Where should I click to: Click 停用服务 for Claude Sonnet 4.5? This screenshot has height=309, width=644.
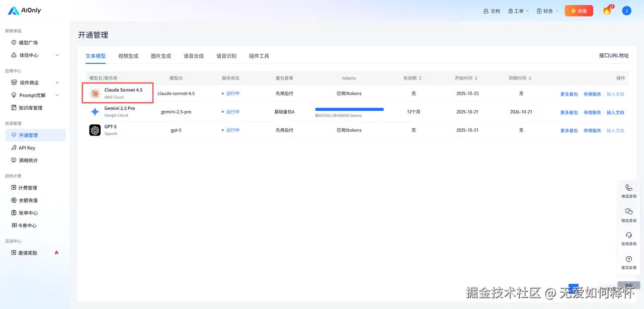[592, 94]
